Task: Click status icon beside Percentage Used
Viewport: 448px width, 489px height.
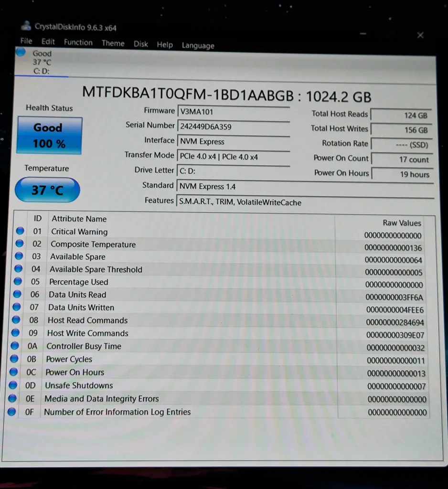Action: tap(18, 281)
